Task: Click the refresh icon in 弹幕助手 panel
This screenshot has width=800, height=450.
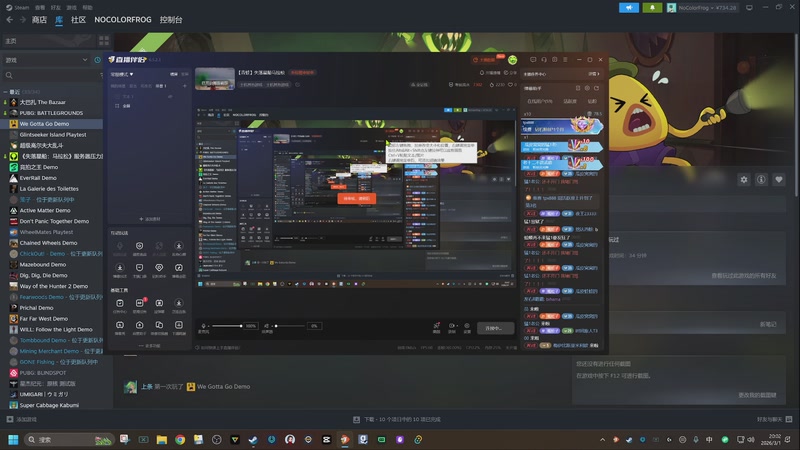Action: tap(596, 88)
